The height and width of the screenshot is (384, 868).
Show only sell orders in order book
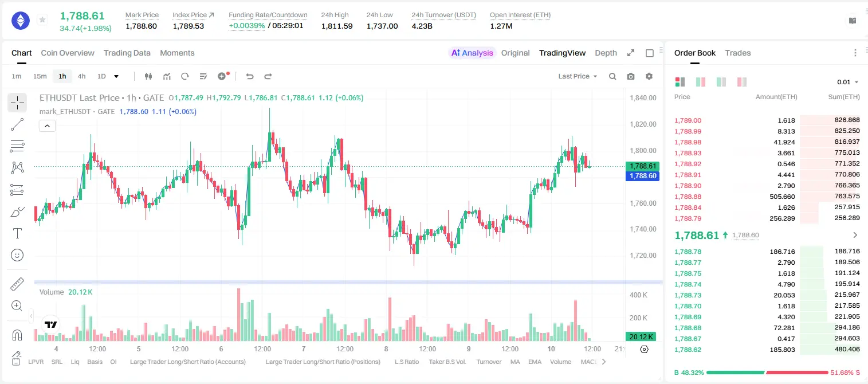click(x=742, y=82)
